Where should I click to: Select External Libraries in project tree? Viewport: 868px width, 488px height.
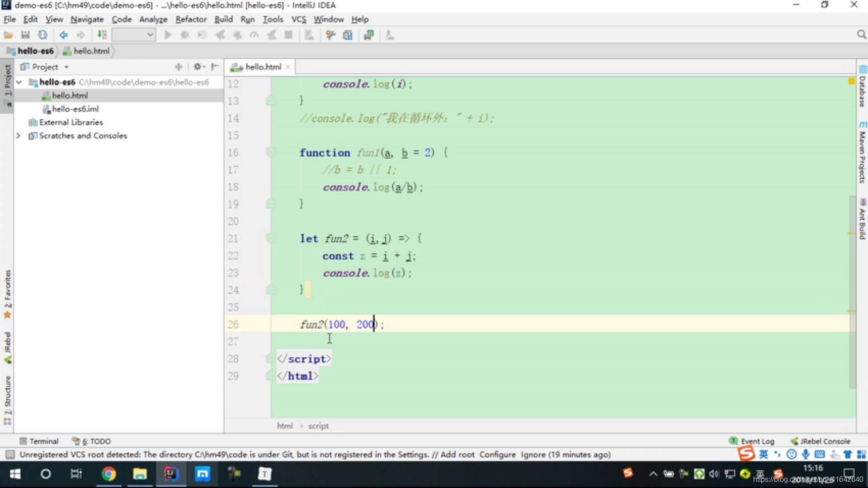click(x=71, y=122)
